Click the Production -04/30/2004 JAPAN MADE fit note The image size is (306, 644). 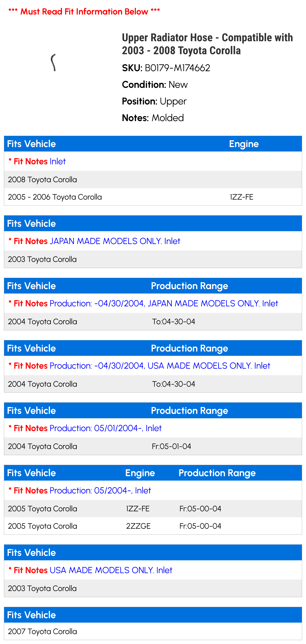(143, 303)
